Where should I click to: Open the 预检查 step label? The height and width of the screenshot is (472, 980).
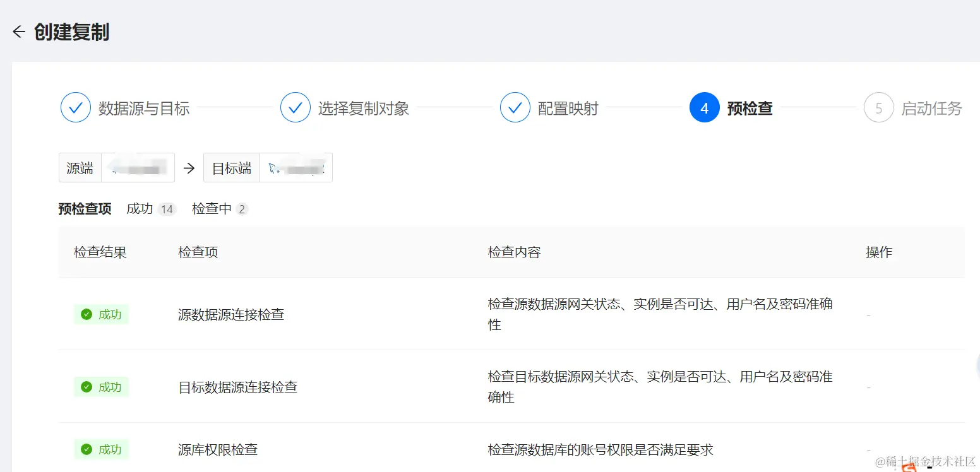[x=750, y=109]
